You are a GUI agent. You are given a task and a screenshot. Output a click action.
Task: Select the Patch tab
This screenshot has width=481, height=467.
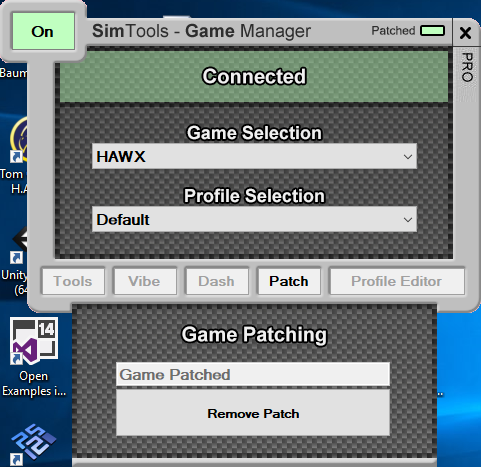pos(289,281)
